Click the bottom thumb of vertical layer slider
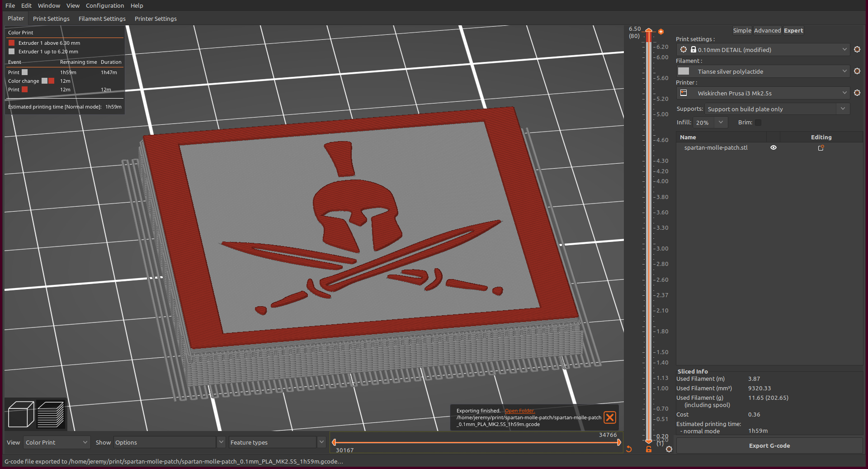This screenshot has height=469, width=868. click(x=649, y=441)
